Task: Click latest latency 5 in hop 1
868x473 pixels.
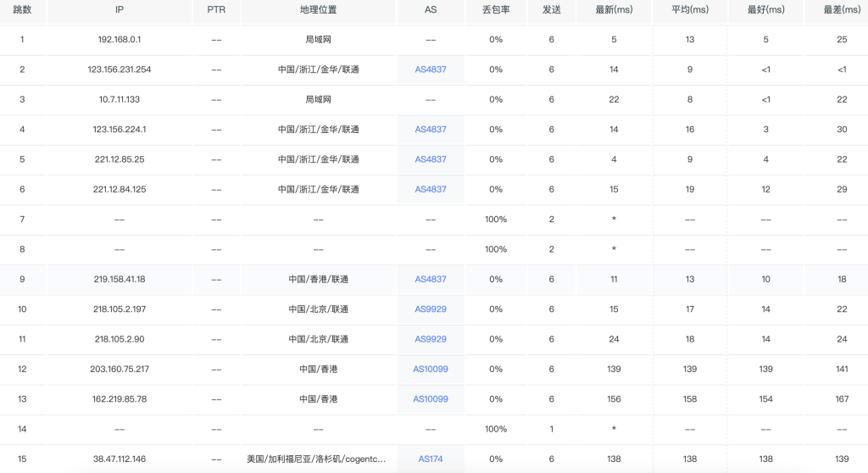Action: pyautogui.click(x=614, y=39)
